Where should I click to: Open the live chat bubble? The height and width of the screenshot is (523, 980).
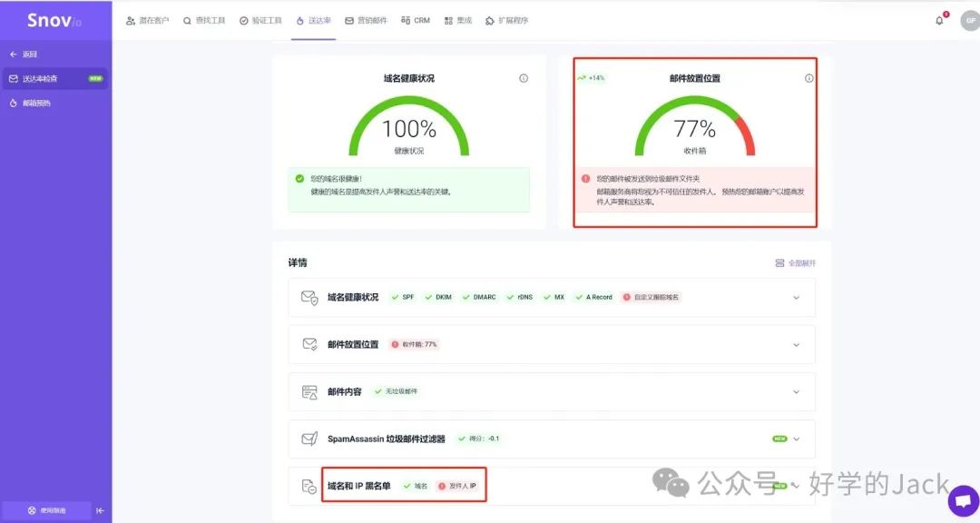click(x=963, y=500)
